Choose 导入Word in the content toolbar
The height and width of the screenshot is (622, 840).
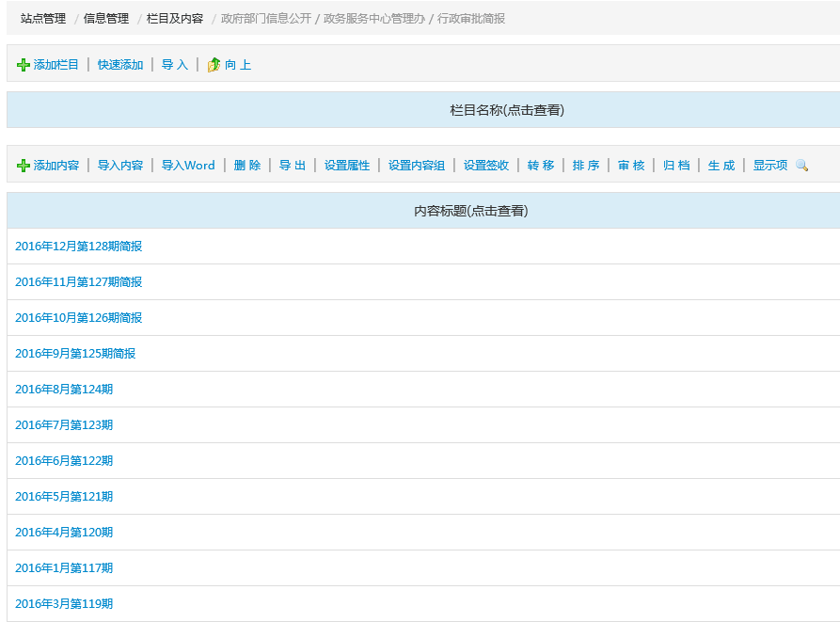click(x=188, y=166)
